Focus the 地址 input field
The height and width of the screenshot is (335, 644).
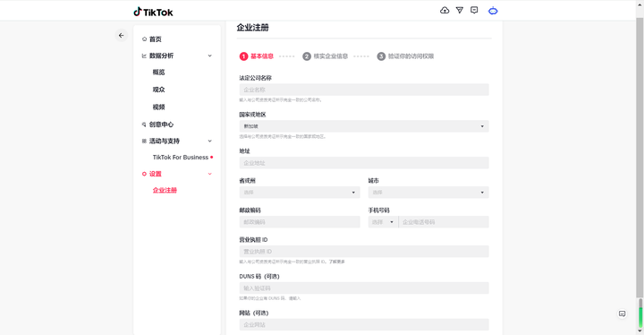pos(364,163)
